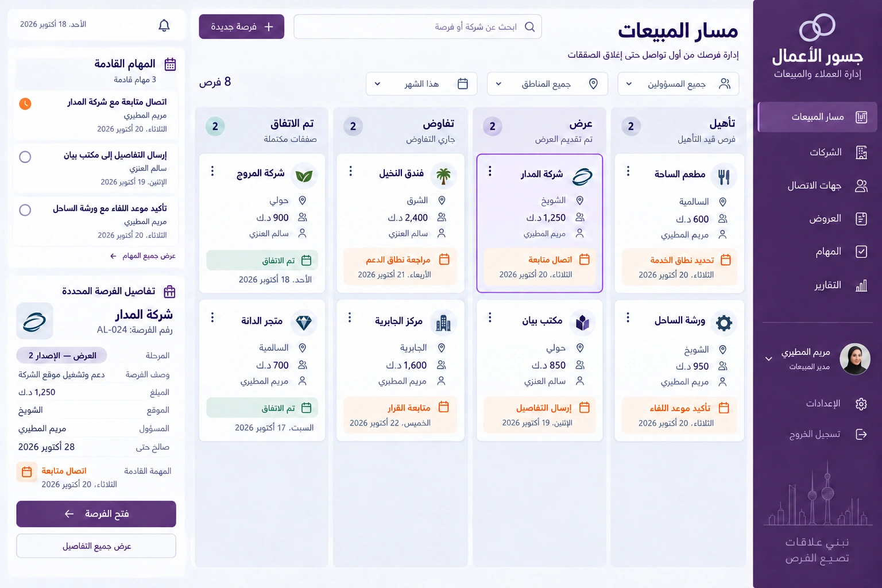
Task: Click the مكتب بيان cube logo
Action: [x=582, y=323]
